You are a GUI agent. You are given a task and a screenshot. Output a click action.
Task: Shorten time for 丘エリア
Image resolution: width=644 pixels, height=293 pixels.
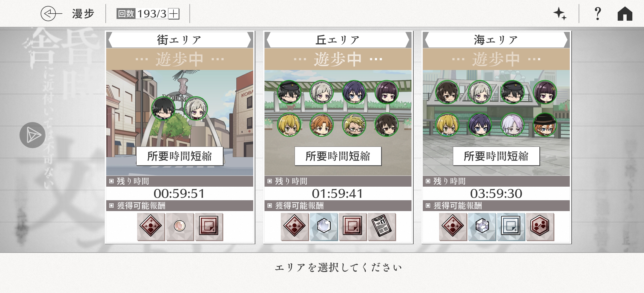[x=338, y=156]
